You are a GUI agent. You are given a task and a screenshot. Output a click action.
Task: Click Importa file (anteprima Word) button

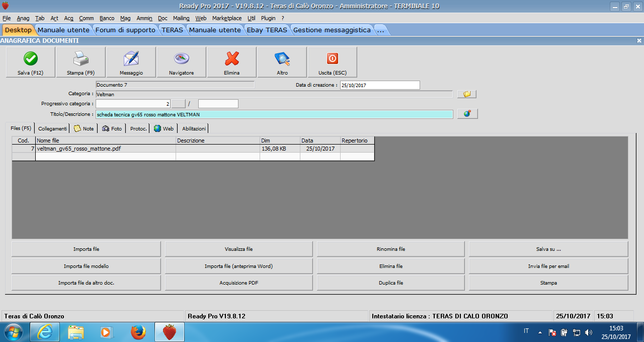(238, 266)
